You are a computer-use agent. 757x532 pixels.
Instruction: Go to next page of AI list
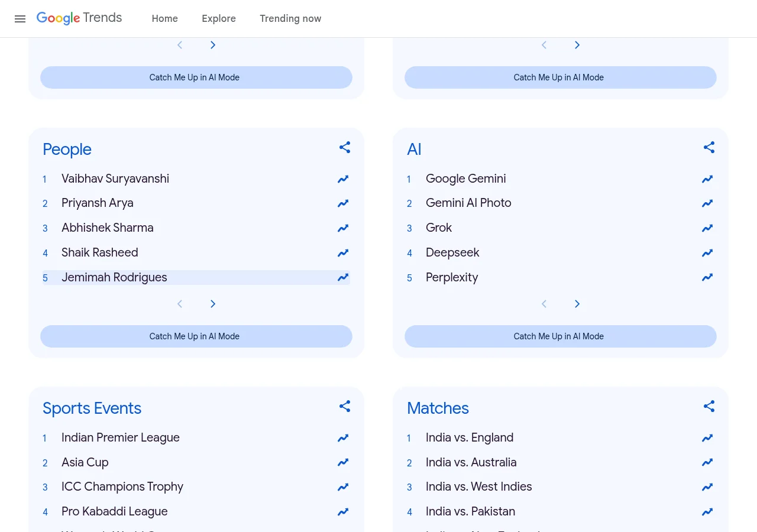click(577, 304)
